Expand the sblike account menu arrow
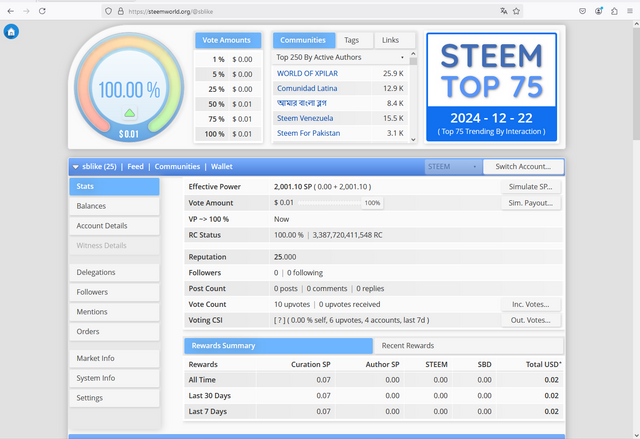The image size is (640, 439). [76, 167]
